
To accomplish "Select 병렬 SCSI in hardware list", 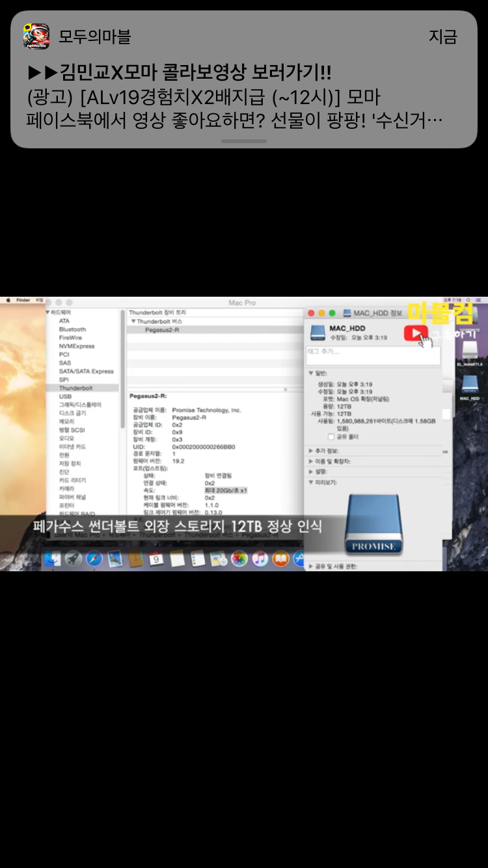I will coord(72,430).
